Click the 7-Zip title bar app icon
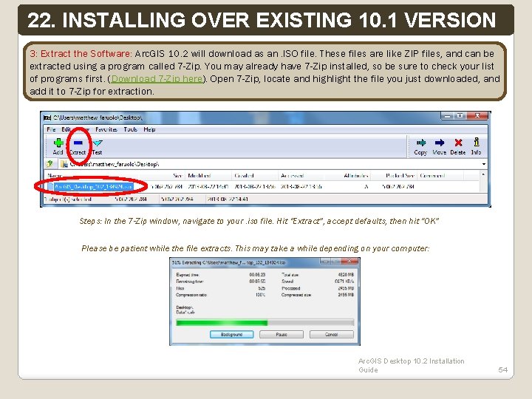The height and width of the screenshot is (399, 532). [x=47, y=117]
